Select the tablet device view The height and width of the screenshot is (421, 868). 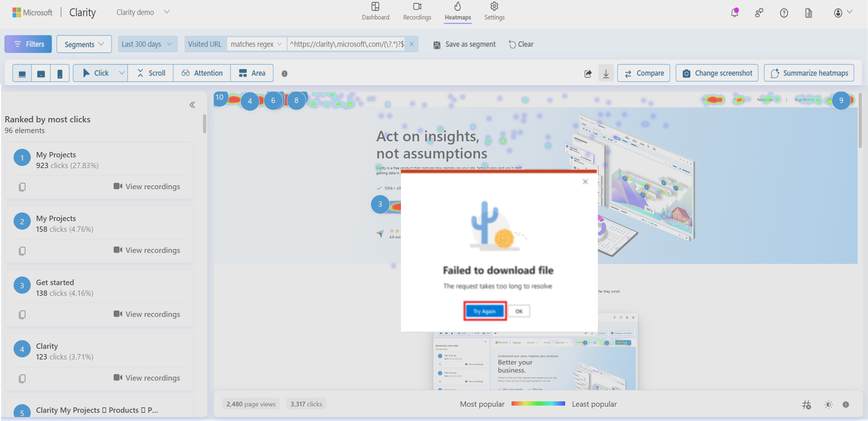[41, 73]
